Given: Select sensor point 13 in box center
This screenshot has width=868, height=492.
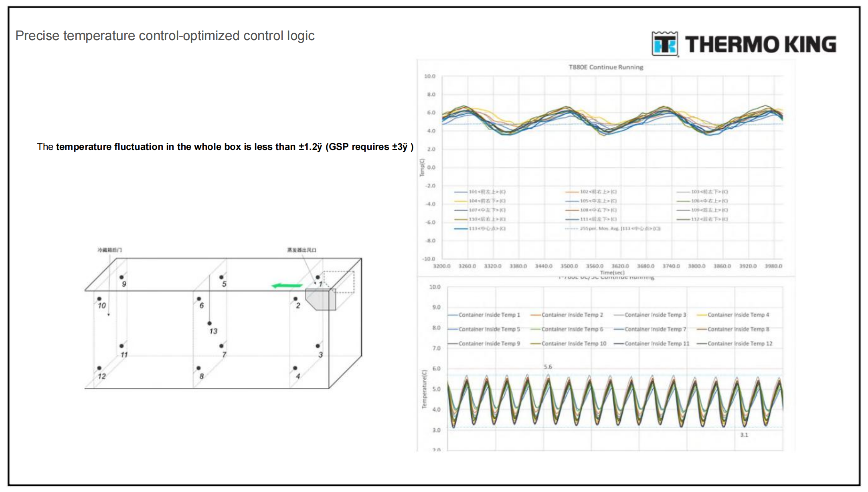Looking at the screenshot, I should (x=209, y=323).
